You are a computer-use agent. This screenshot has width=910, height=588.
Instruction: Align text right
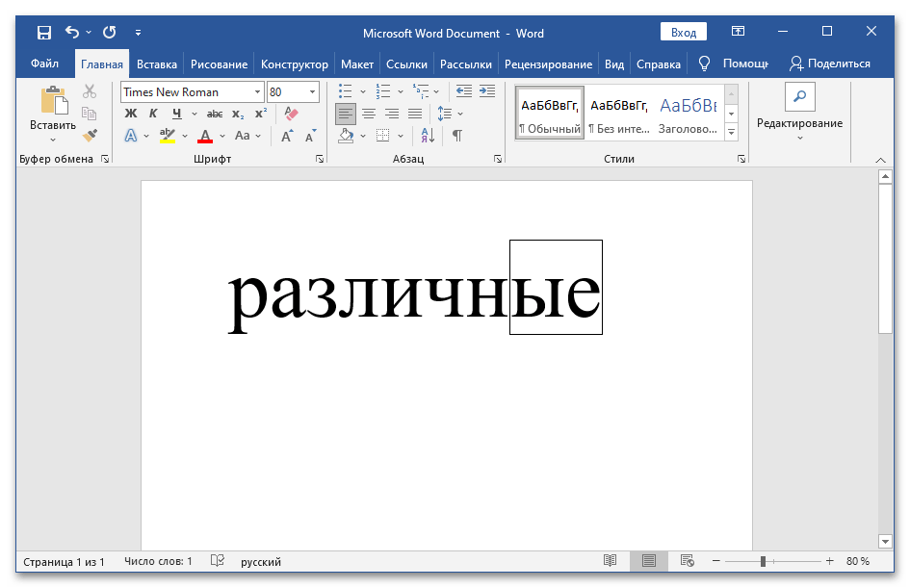click(x=392, y=114)
